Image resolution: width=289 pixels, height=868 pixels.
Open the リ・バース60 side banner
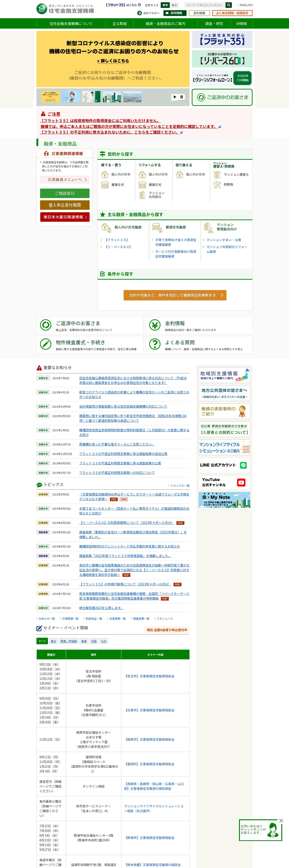222,59
